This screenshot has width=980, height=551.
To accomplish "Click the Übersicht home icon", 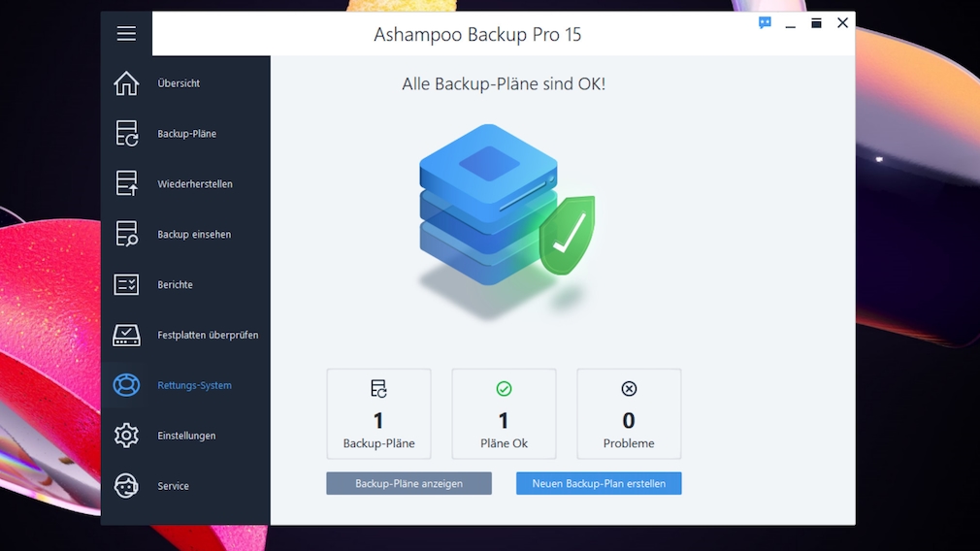I will pyautogui.click(x=126, y=83).
